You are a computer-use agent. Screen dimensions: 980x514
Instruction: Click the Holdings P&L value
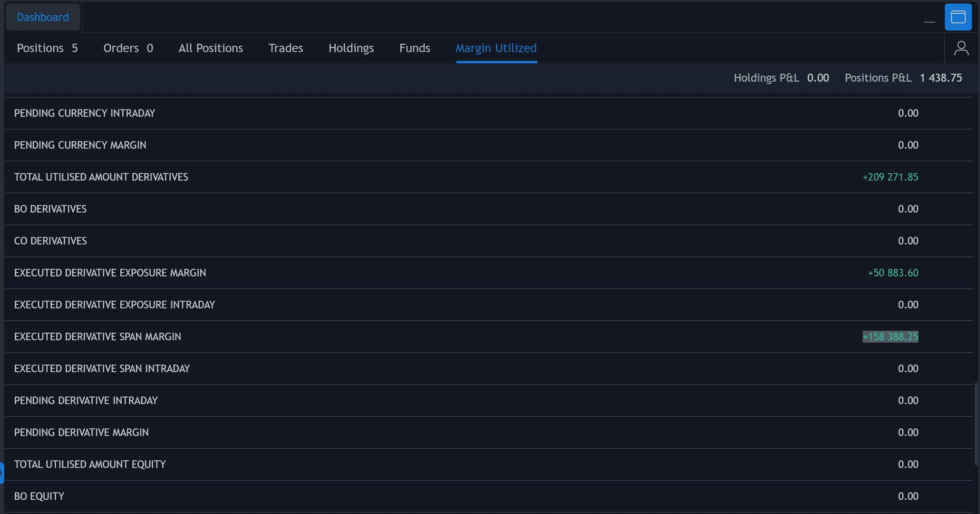coord(818,78)
